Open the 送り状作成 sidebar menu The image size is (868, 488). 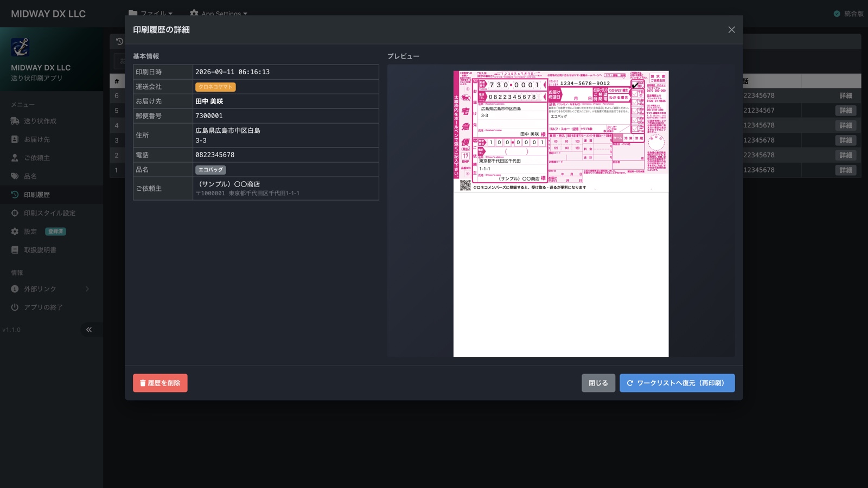point(52,121)
